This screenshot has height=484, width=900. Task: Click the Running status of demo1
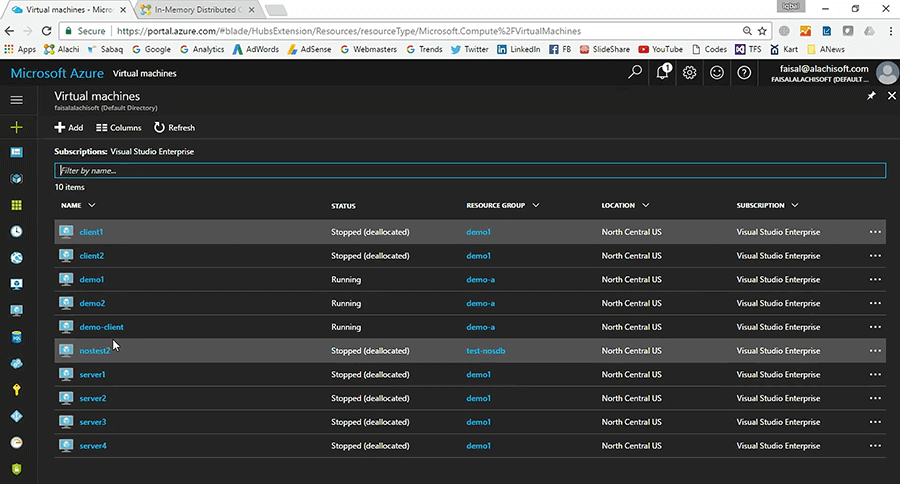346,280
